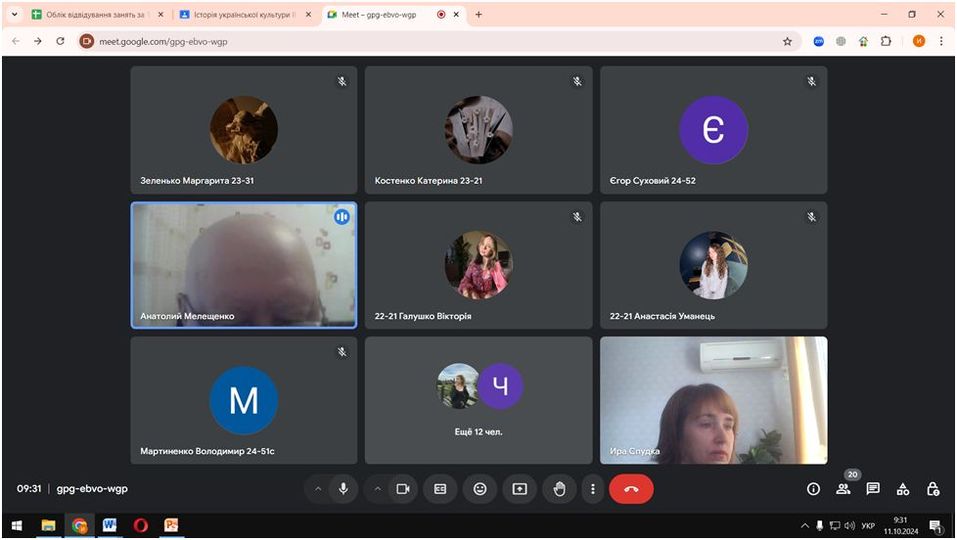Image resolution: width=957 pixels, height=540 pixels.
Task: Open the three-dot more options menu
Action: [x=593, y=489]
